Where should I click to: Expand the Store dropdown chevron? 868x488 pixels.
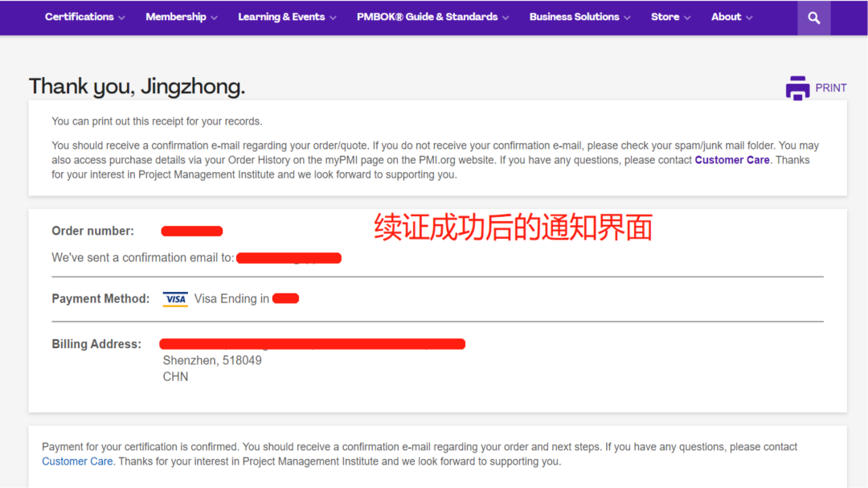(687, 18)
